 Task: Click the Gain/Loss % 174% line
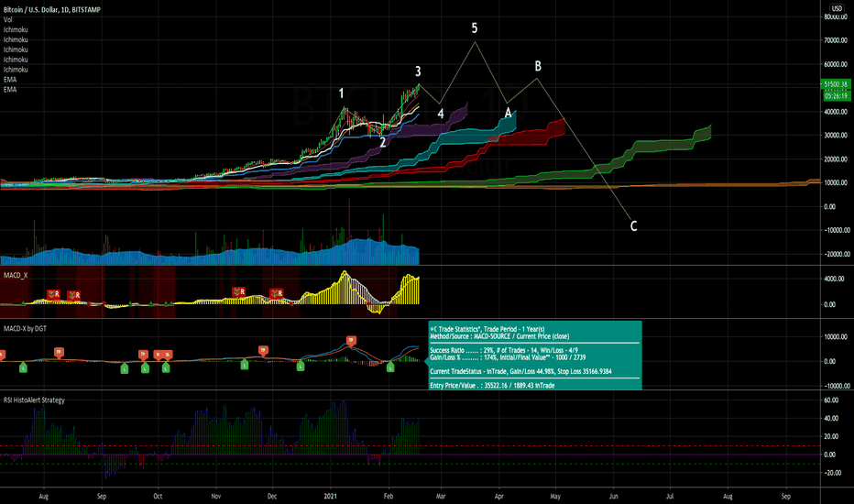(x=508, y=357)
